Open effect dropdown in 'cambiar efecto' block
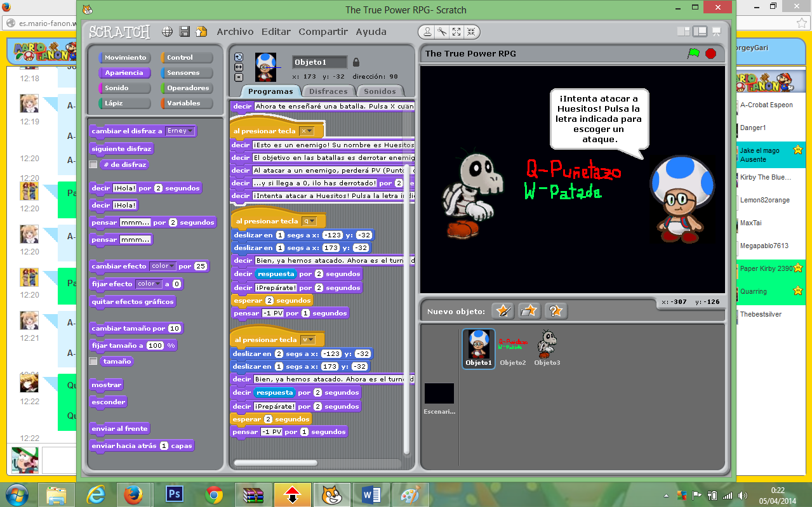This screenshot has height=507, width=812. 163,267
